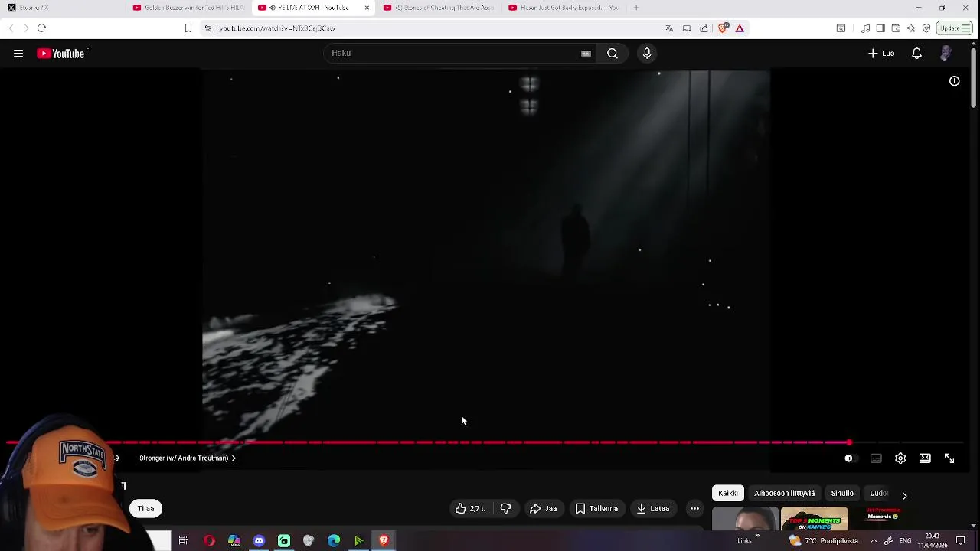
Task: Close the YE LIVE AT SOFI tab
Action: tap(367, 8)
